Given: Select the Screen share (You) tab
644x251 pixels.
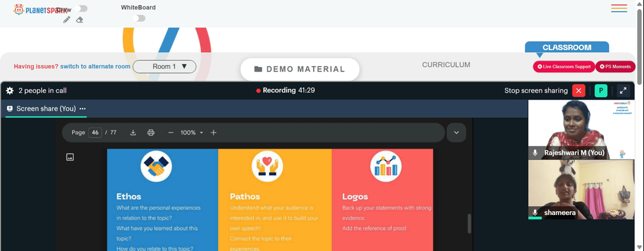Looking at the screenshot, I should 46,109.
